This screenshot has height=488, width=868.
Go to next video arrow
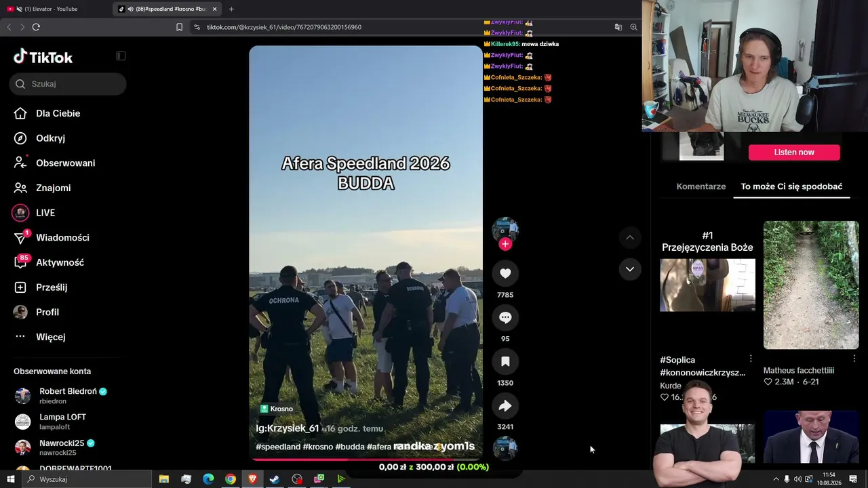[630, 269]
